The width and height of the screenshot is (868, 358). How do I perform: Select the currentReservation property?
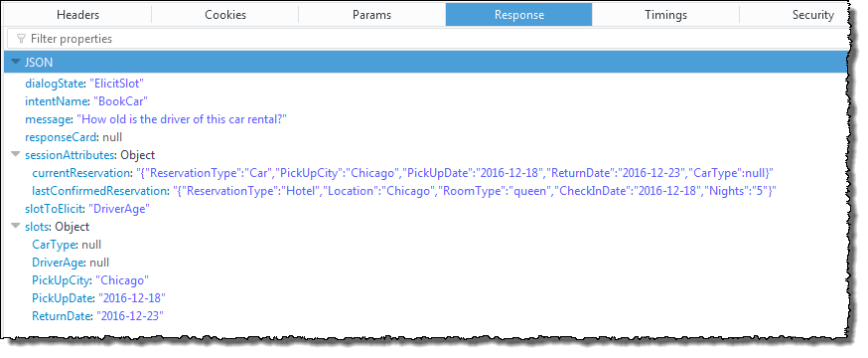402,173
